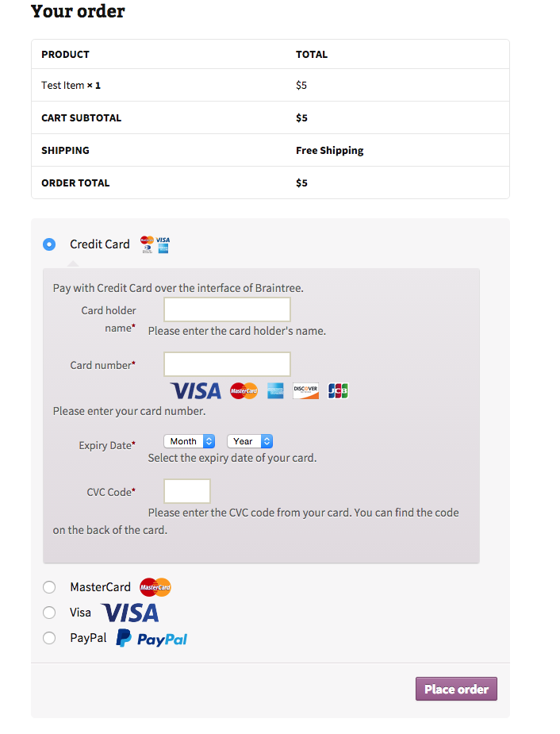Click the JCB card logo
This screenshot has height=734, width=560.
pos(338,391)
